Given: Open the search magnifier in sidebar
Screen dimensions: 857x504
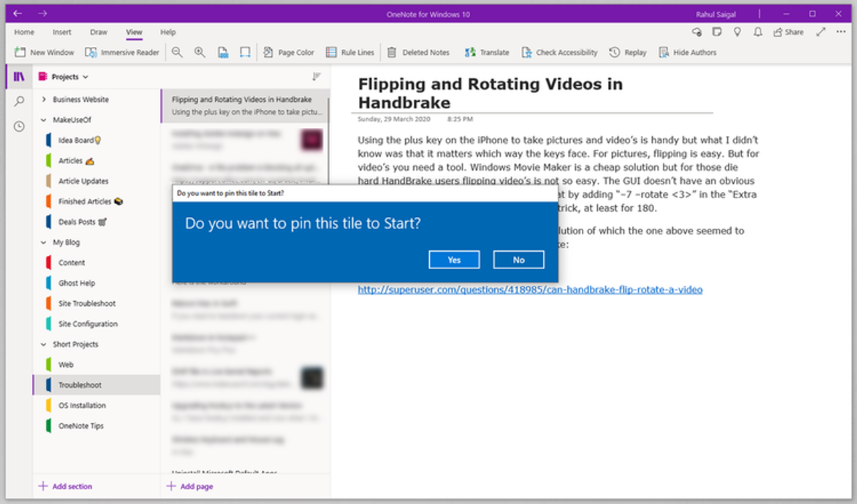Looking at the screenshot, I should point(19,101).
